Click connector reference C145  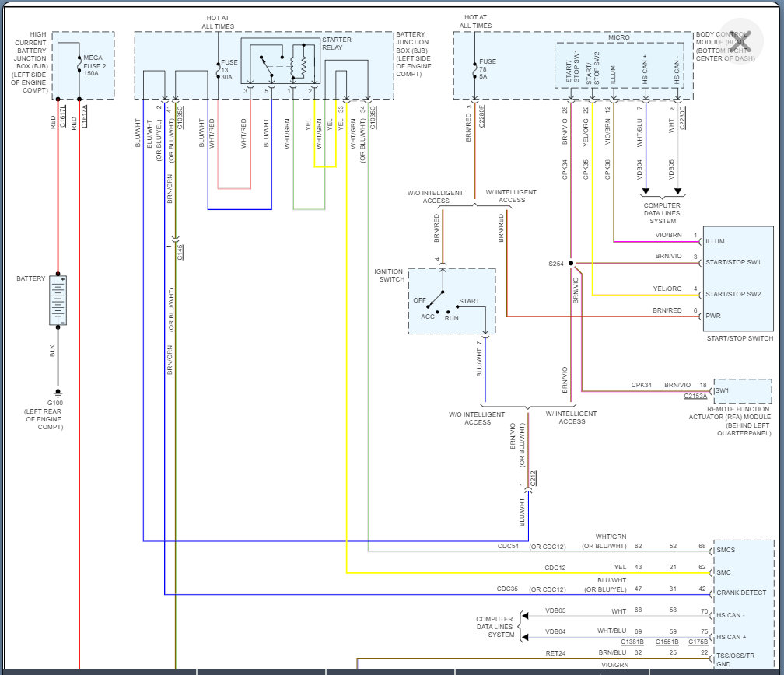click(x=180, y=252)
